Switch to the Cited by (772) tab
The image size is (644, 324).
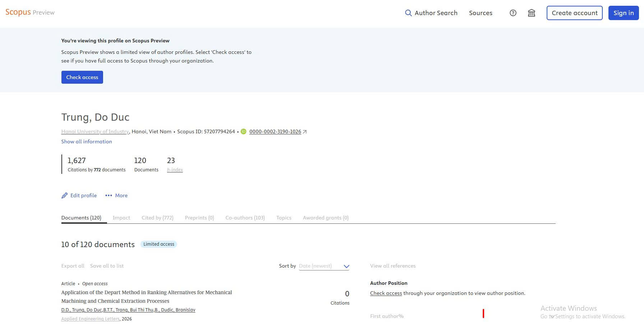point(157,218)
